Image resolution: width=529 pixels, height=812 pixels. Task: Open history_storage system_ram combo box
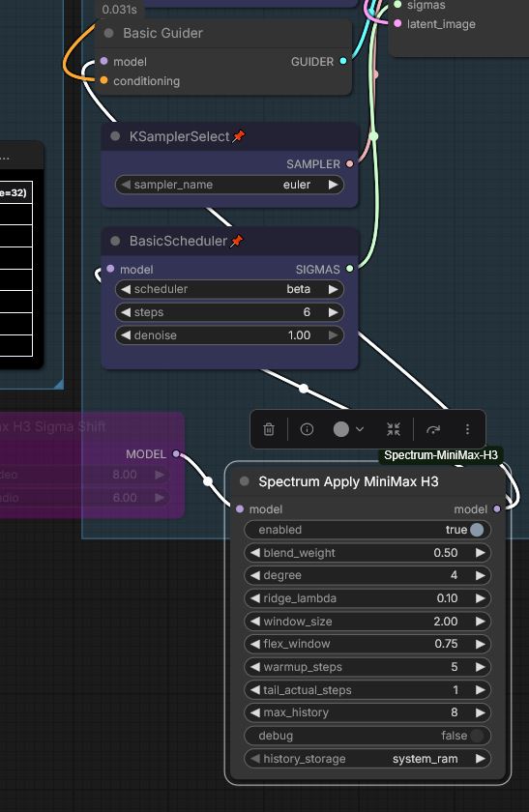(x=367, y=759)
